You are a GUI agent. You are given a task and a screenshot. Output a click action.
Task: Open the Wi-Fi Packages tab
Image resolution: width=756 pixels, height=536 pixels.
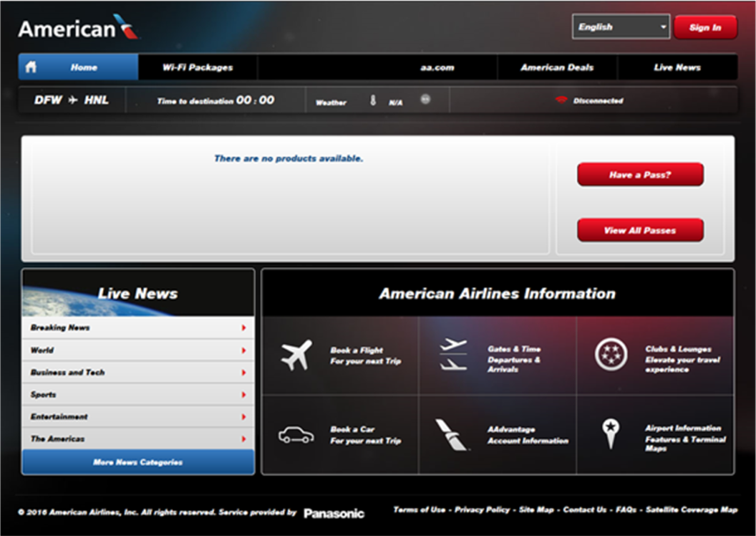[x=197, y=67]
